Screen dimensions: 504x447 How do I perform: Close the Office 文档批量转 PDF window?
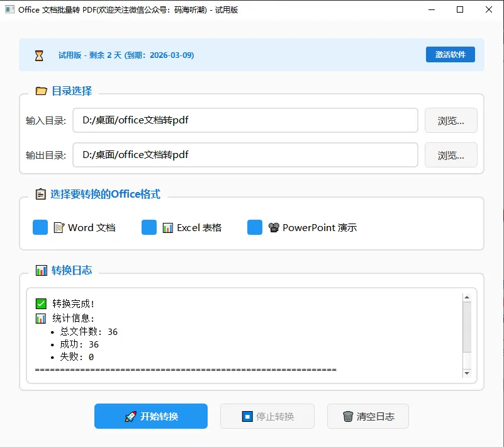pyautogui.click(x=489, y=9)
